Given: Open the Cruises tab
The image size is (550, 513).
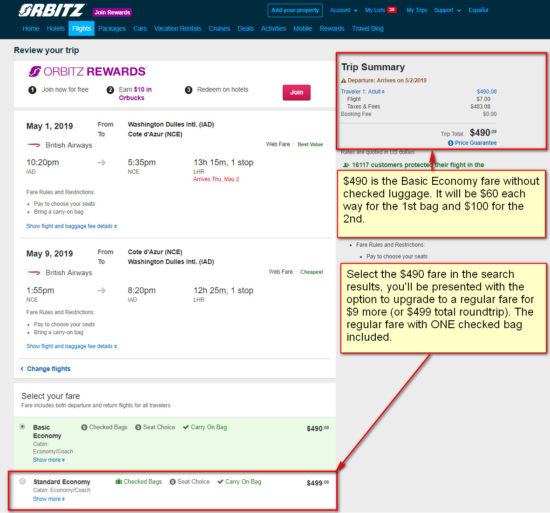Looking at the screenshot, I should 219,28.
